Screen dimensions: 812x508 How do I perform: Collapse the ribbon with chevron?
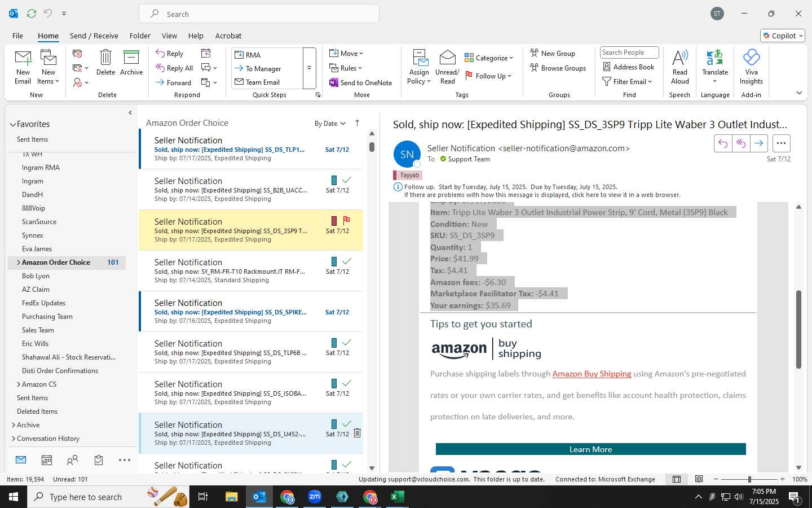799,93
